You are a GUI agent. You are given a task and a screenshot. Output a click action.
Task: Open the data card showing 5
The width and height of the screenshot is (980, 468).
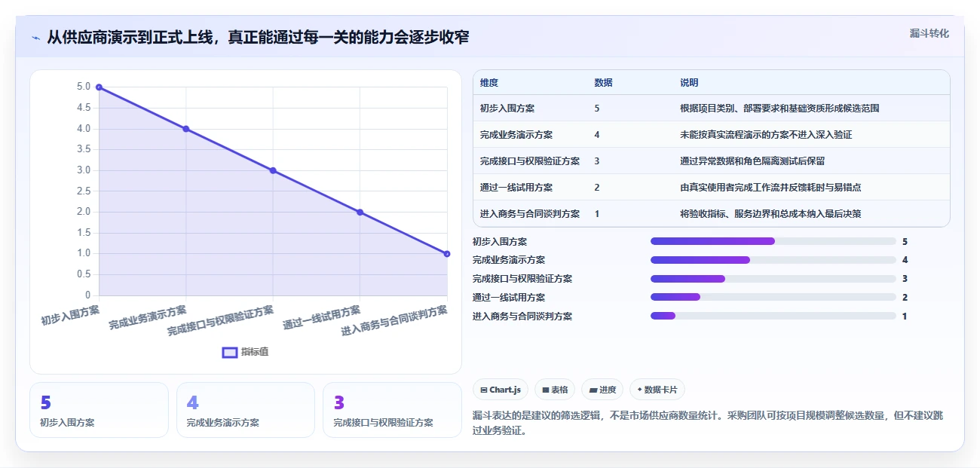(x=99, y=410)
